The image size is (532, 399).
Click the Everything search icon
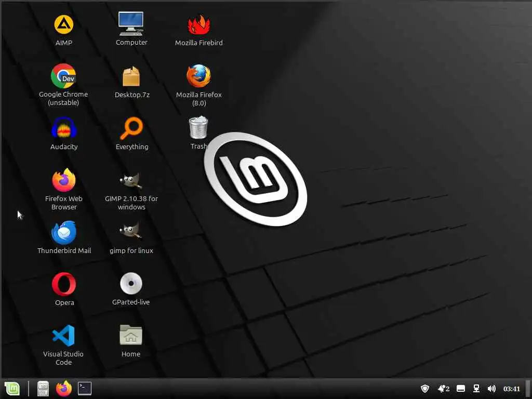coord(131,128)
